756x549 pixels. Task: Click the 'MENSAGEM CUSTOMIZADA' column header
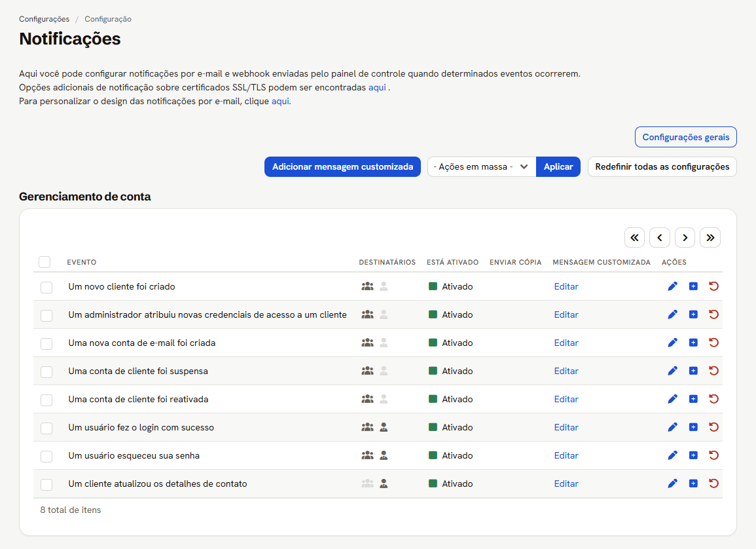tap(602, 263)
